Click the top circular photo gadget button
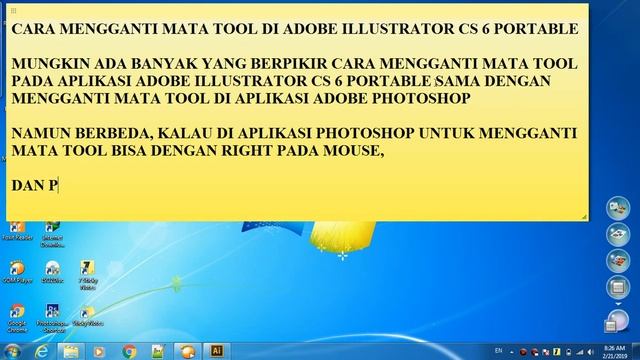This screenshot has height=360, width=640. [618, 209]
